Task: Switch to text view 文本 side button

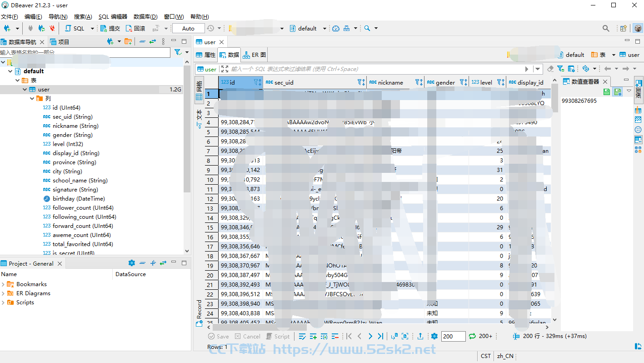Action: pos(199,119)
